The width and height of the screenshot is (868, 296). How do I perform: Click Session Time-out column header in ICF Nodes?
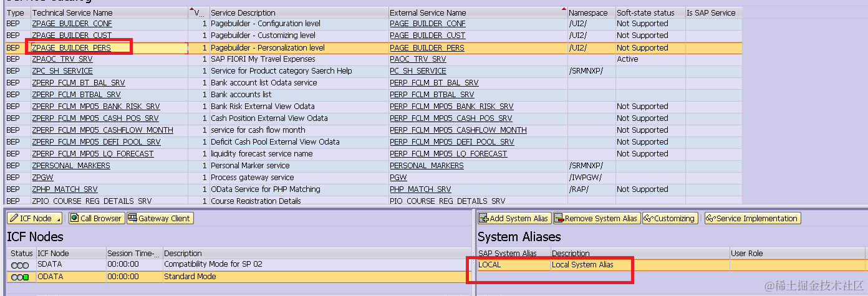point(134,254)
